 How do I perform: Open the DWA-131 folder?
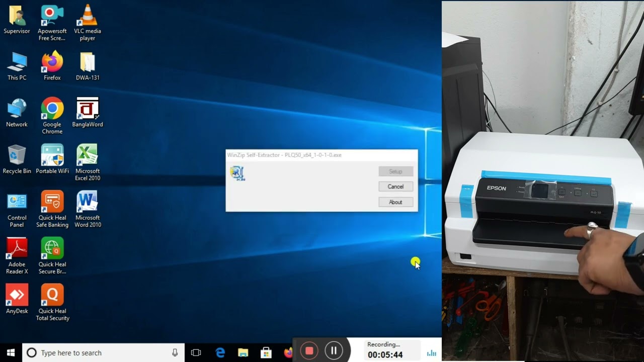[88, 66]
